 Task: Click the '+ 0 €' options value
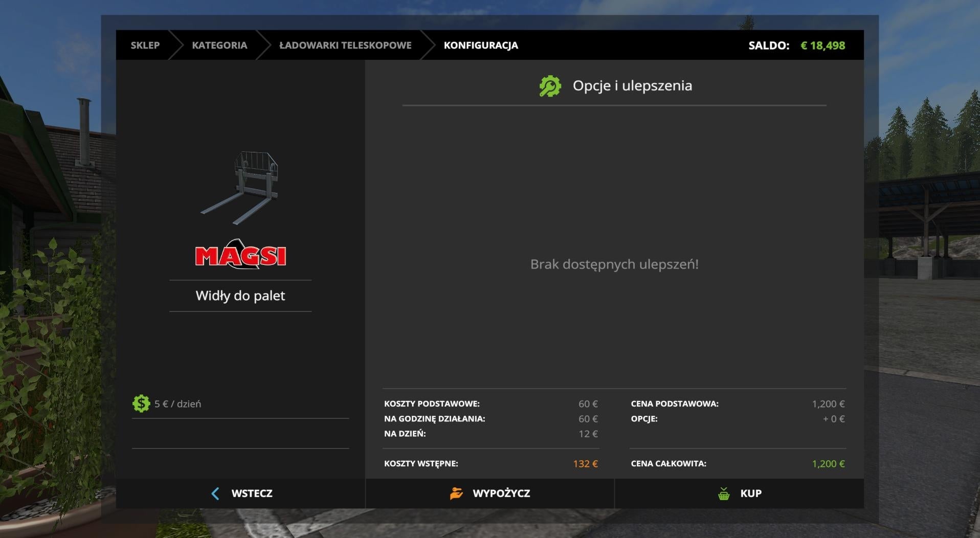click(834, 419)
